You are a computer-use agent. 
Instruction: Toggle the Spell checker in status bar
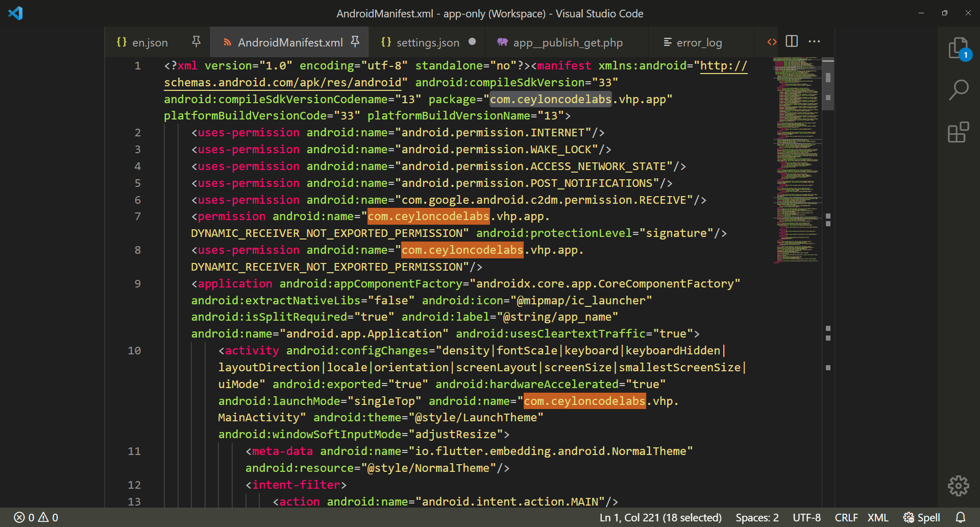coord(922,518)
